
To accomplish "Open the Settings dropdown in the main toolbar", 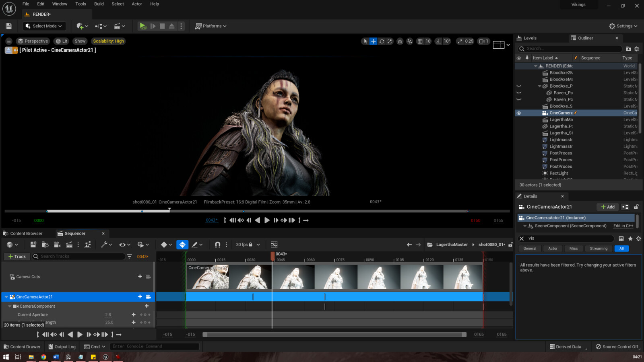I will (x=623, y=26).
